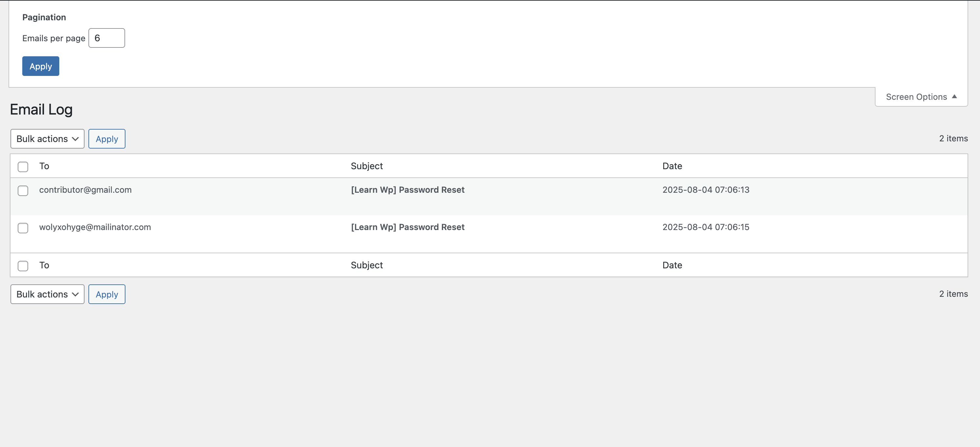Click the To column header at top
The height and width of the screenshot is (447, 980).
(44, 166)
